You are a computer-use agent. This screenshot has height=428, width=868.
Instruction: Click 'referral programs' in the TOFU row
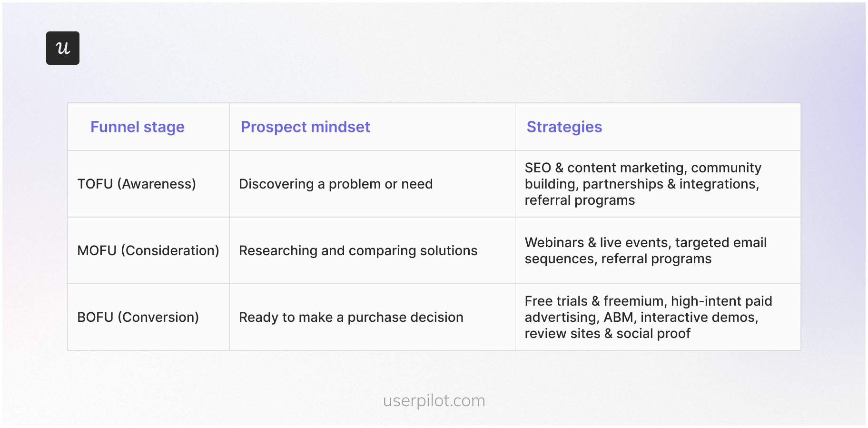click(x=580, y=200)
